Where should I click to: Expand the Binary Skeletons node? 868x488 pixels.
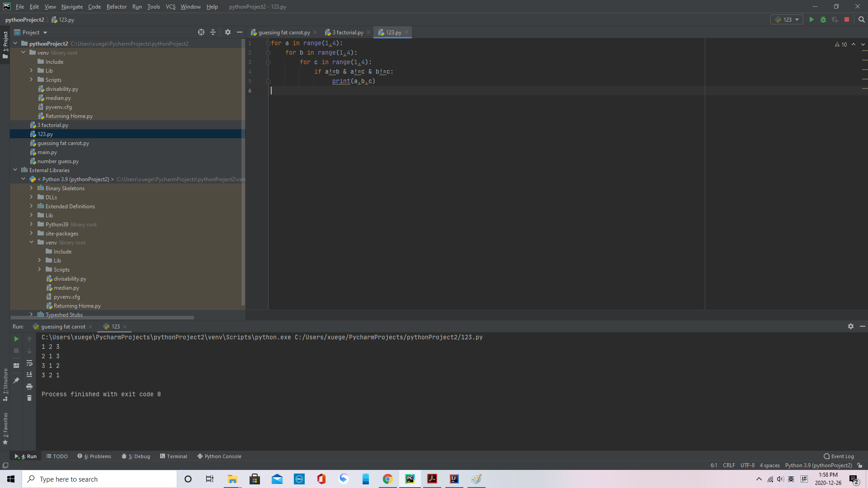pyautogui.click(x=32, y=188)
